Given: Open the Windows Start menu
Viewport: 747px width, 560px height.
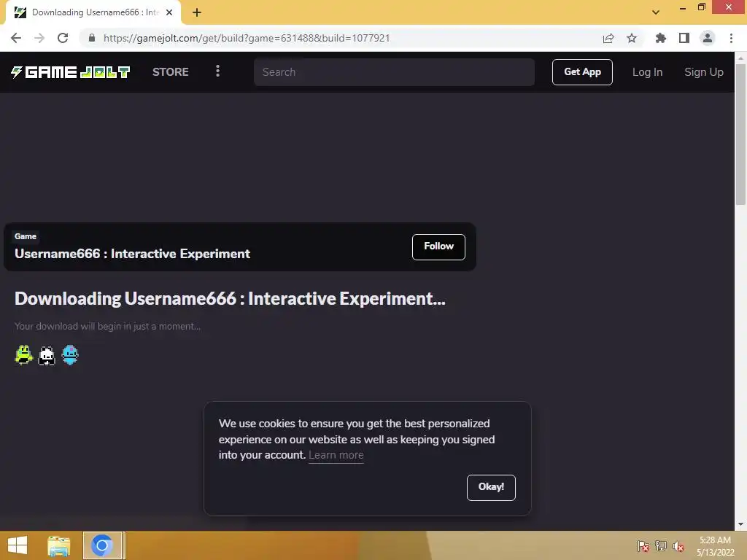Looking at the screenshot, I should [x=18, y=545].
